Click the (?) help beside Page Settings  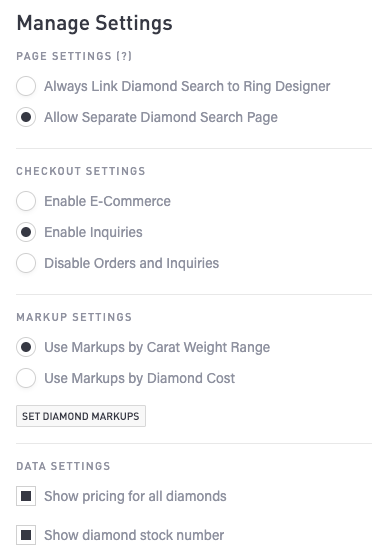(124, 56)
